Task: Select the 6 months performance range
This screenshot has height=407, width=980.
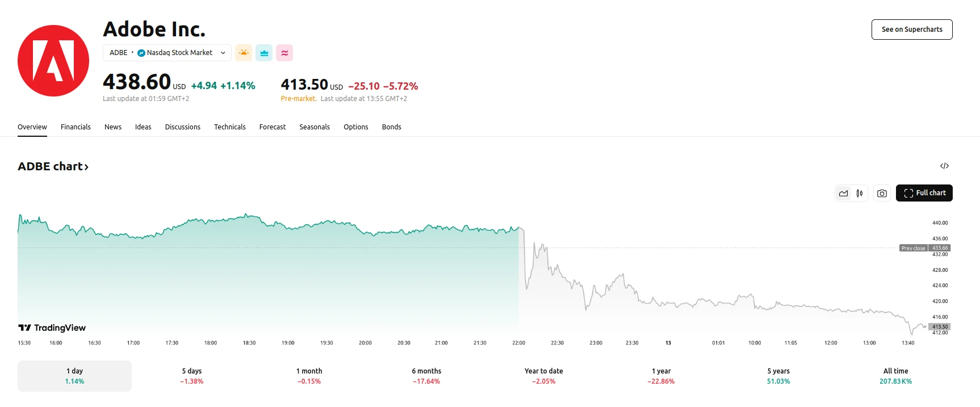Action: pyautogui.click(x=426, y=376)
